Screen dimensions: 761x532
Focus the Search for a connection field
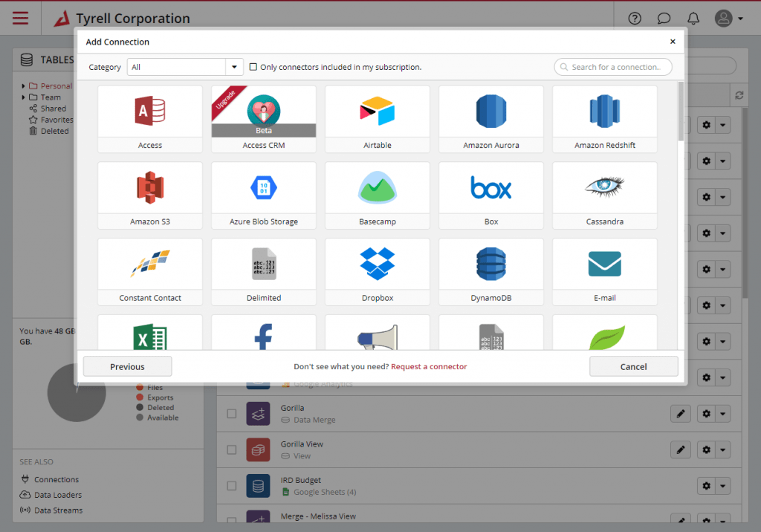pos(613,67)
